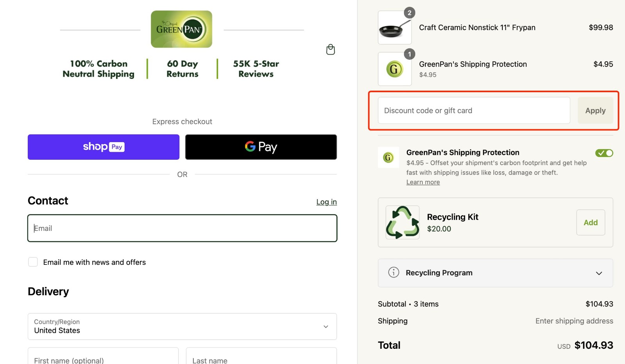The height and width of the screenshot is (364, 625).
Task: Click the GreenPan logo
Action: point(181,29)
